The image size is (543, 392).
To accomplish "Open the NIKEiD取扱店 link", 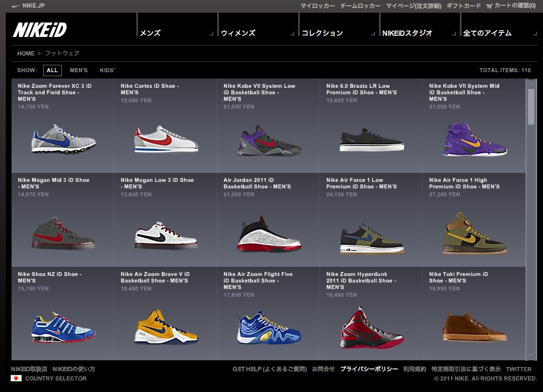I will (x=29, y=369).
